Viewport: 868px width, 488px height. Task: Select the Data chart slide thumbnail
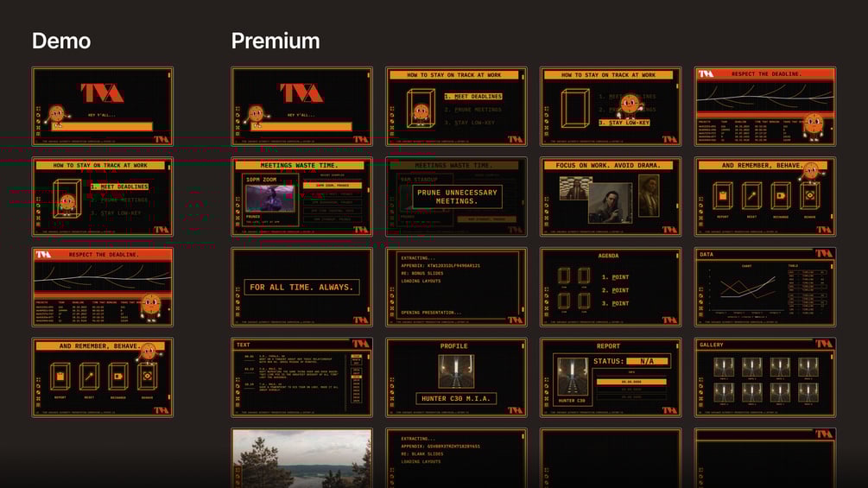point(765,287)
